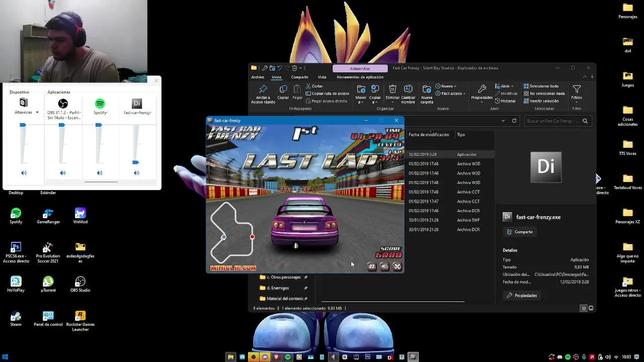Expand the Nuevo elemento dropdown

click(446, 86)
